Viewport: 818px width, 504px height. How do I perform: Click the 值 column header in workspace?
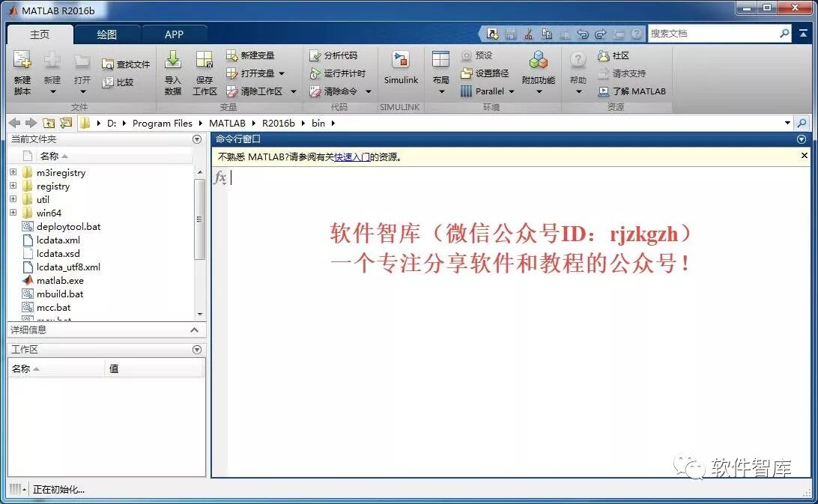click(x=154, y=369)
